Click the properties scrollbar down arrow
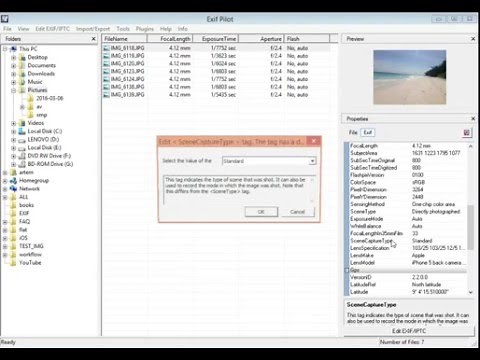The width and height of the screenshot is (480, 360). point(471,292)
